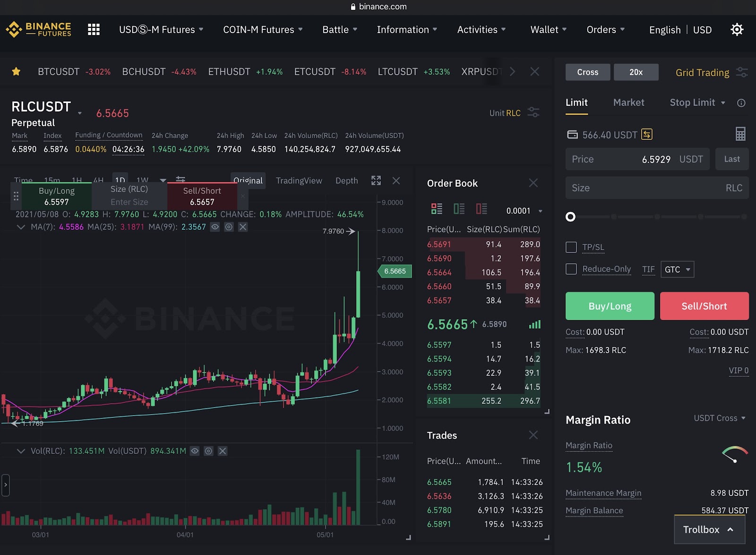Select the ETHUSDT ticker
The width and height of the screenshot is (756, 555).
[x=245, y=71]
